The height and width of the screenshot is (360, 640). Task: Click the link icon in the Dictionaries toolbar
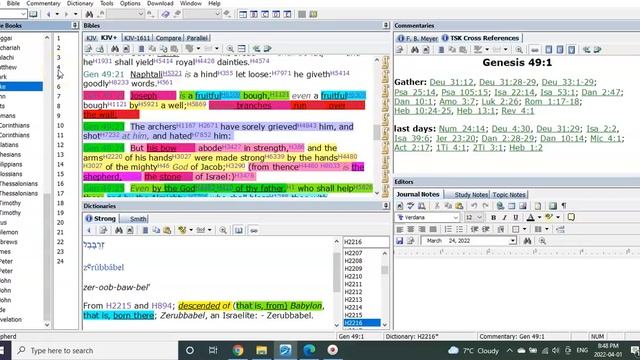(253, 230)
